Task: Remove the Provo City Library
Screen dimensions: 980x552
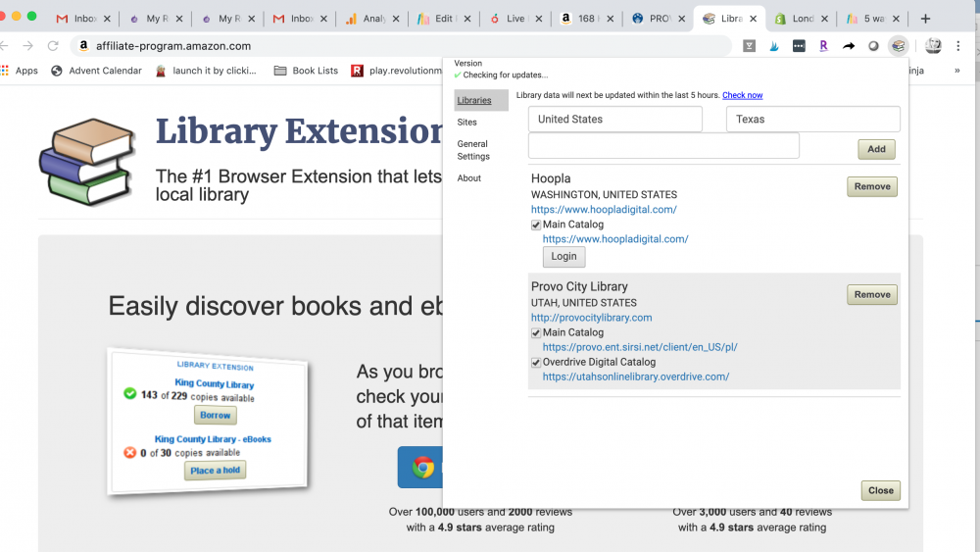Action: click(872, 294)
